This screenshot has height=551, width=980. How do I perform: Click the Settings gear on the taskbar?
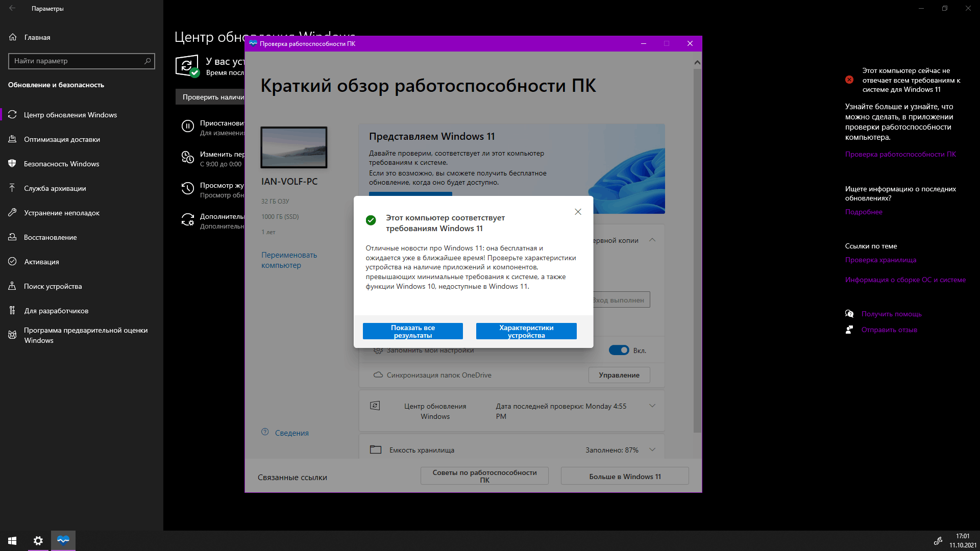click(38, 541)
